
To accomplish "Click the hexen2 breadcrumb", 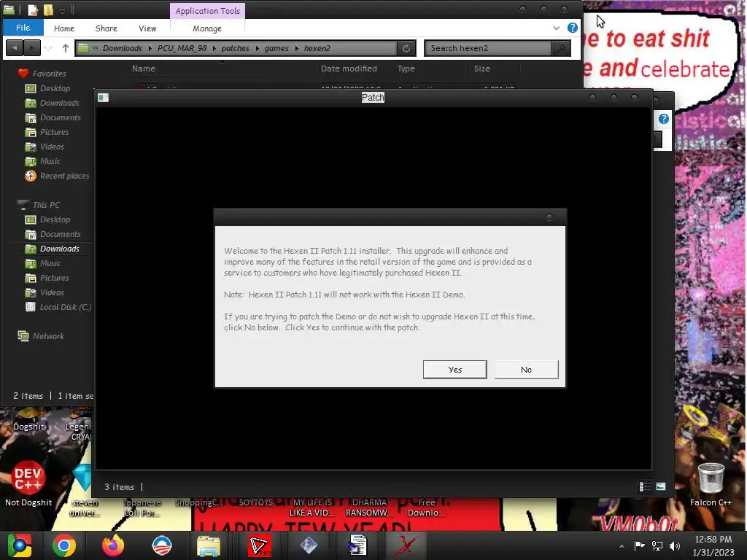I will coord(317,48).
